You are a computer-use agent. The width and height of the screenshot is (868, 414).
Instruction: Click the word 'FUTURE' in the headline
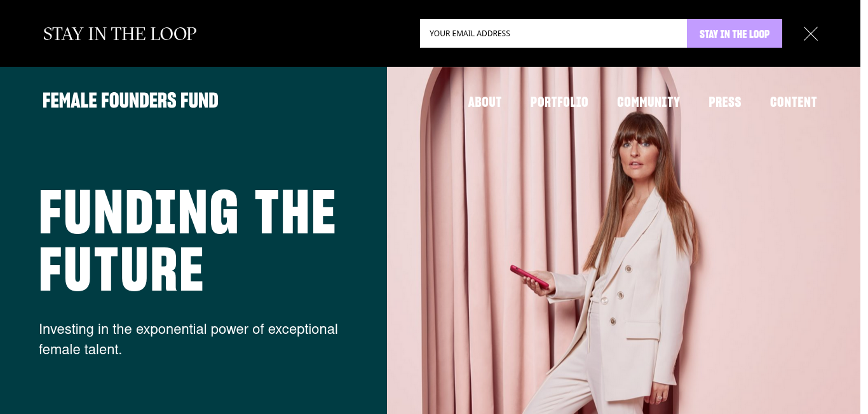[x=121, y=270]
